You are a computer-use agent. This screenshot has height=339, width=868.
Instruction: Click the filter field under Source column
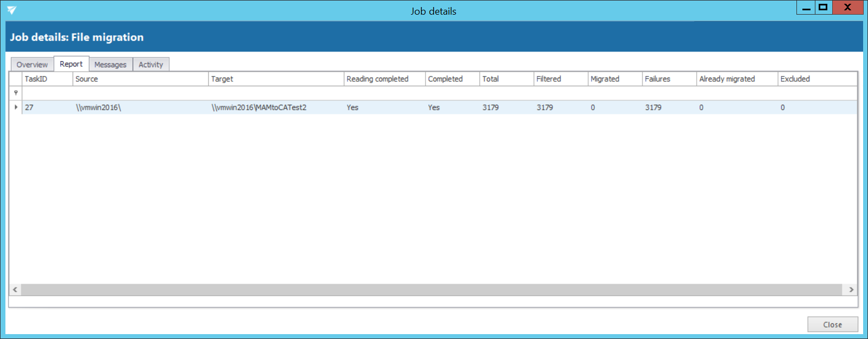pos(140,93)
